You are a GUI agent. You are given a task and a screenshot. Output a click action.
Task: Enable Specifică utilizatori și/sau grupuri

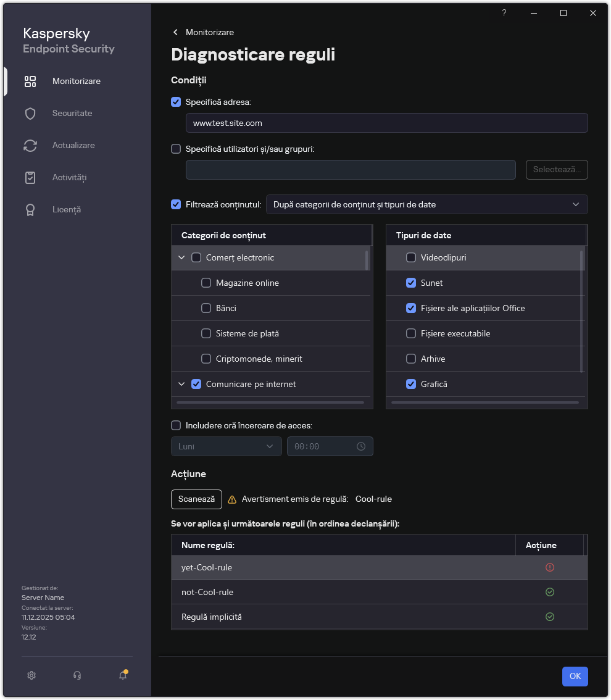coord(176,148)
